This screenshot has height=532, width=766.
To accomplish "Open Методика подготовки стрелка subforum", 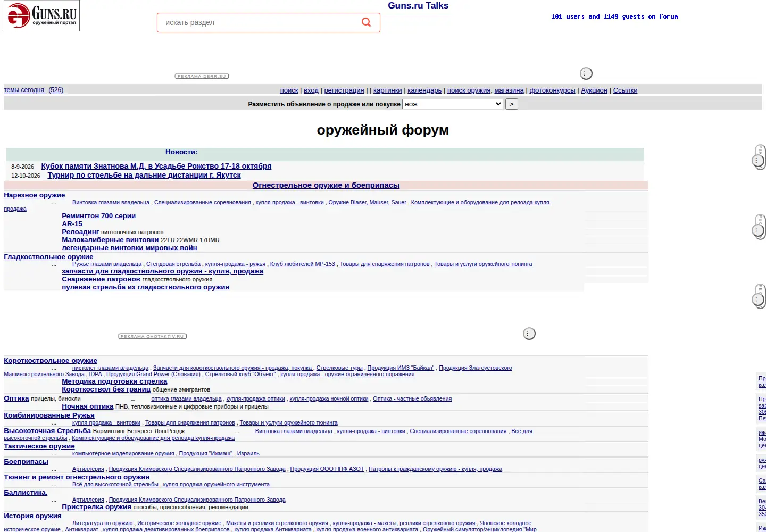I will [114, 381].
